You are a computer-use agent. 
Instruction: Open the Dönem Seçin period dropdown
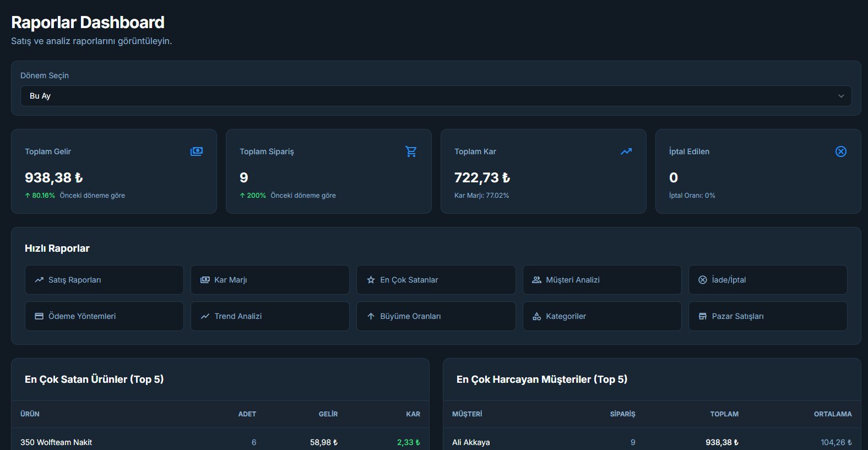(x=435, y=96)
